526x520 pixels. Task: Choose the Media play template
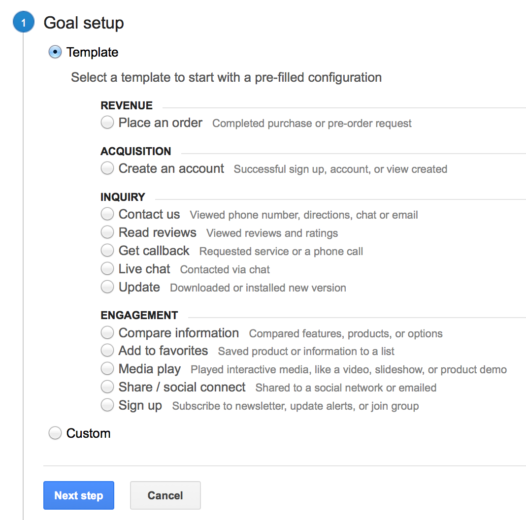pos(107,369)
